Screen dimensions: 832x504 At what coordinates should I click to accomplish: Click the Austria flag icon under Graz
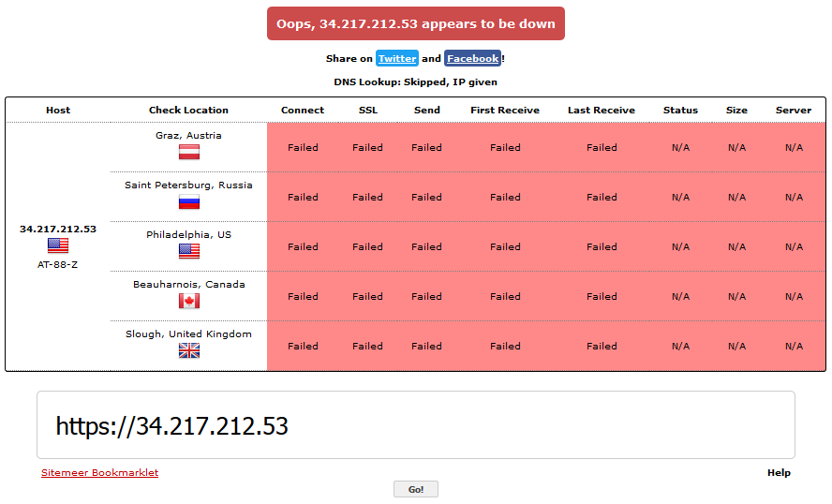(189, 153)
